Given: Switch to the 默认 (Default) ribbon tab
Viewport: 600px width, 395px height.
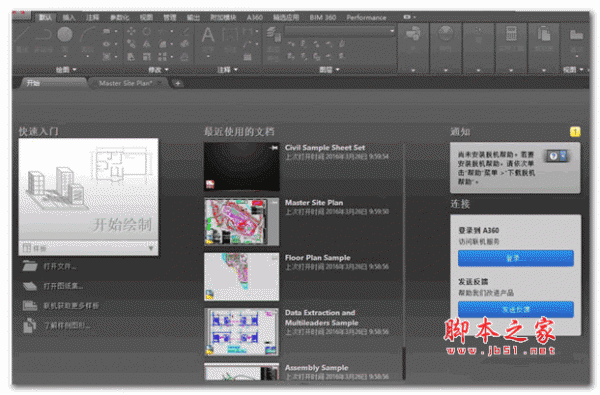Looking at the screenshot, I should (46, 17).
